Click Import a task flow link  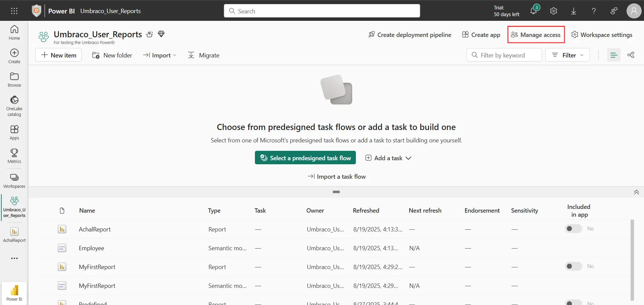[x=336, y=176]
